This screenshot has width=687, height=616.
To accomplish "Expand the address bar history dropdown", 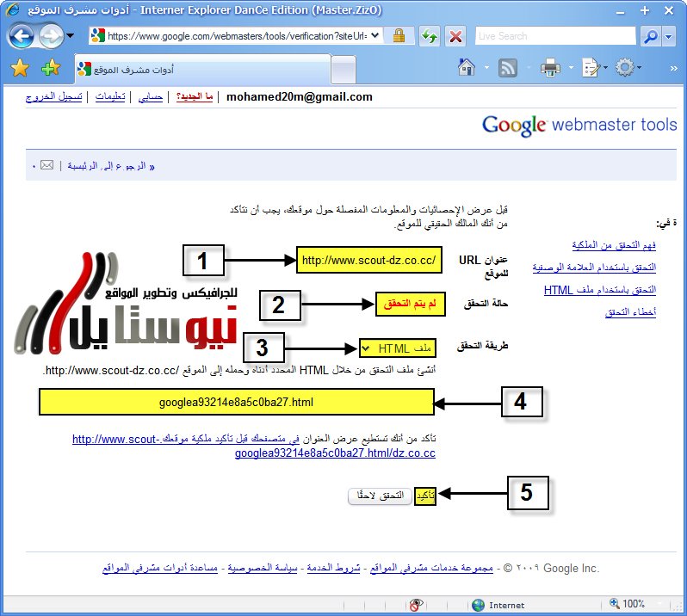I will (375, 36).
